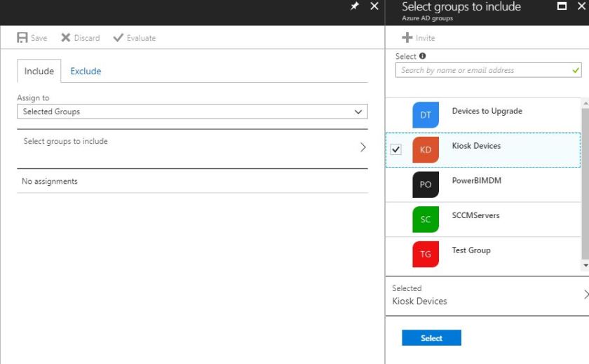The height and width of the screenshot is (364, 589).
Task: Click the pin blade icon
Action: tap(355, 6)
